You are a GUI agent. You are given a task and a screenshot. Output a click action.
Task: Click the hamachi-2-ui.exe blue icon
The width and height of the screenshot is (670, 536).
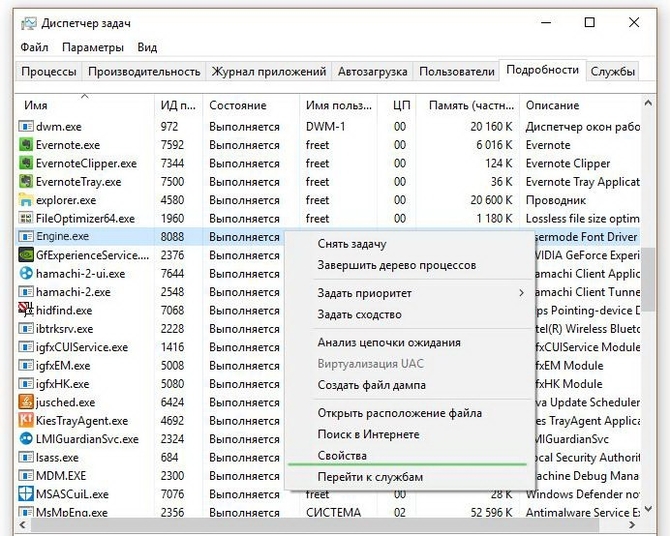[x=26, y=274]
